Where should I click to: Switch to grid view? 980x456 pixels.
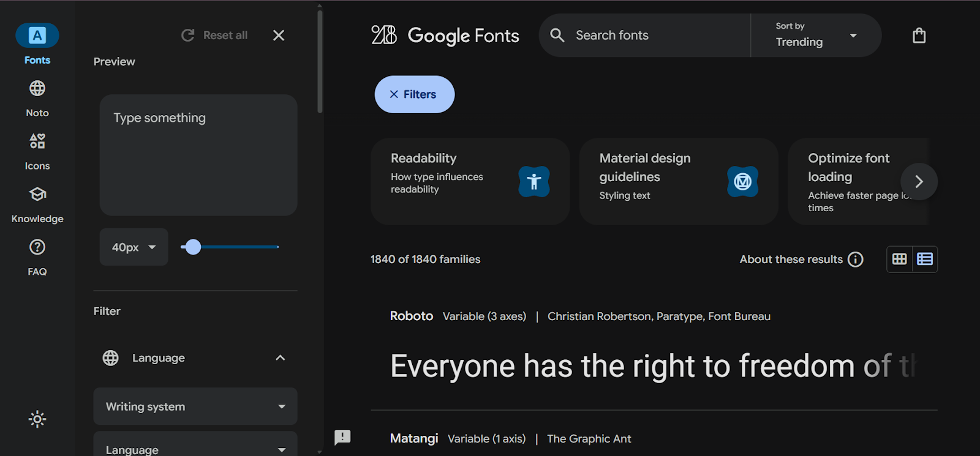(899, 260)
